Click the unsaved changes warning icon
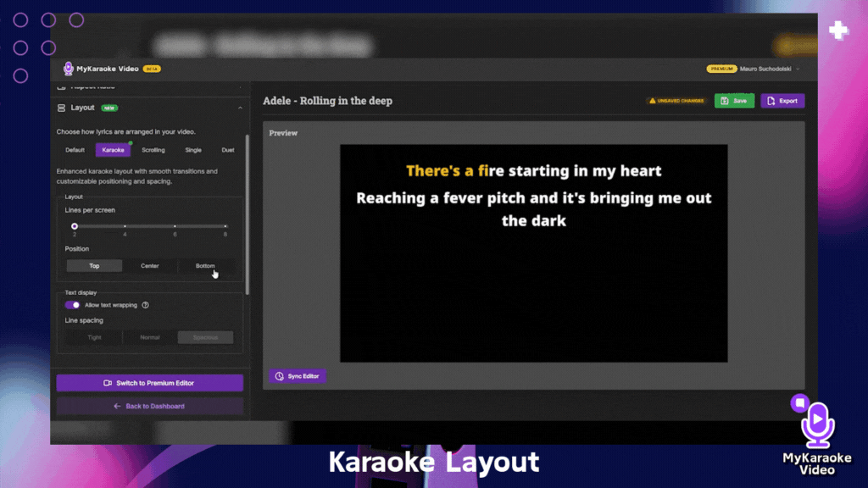The image size is (868, 488). click(x=652, y=101)
